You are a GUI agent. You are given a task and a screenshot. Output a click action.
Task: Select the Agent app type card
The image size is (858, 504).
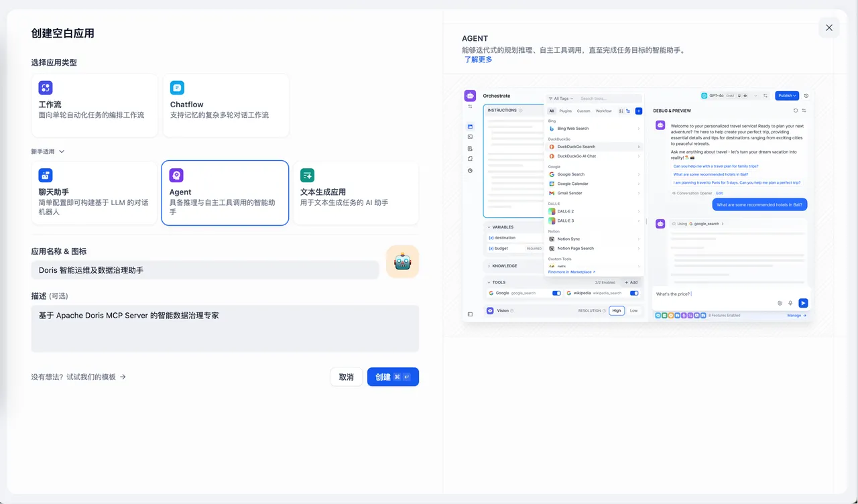(225, 193)
